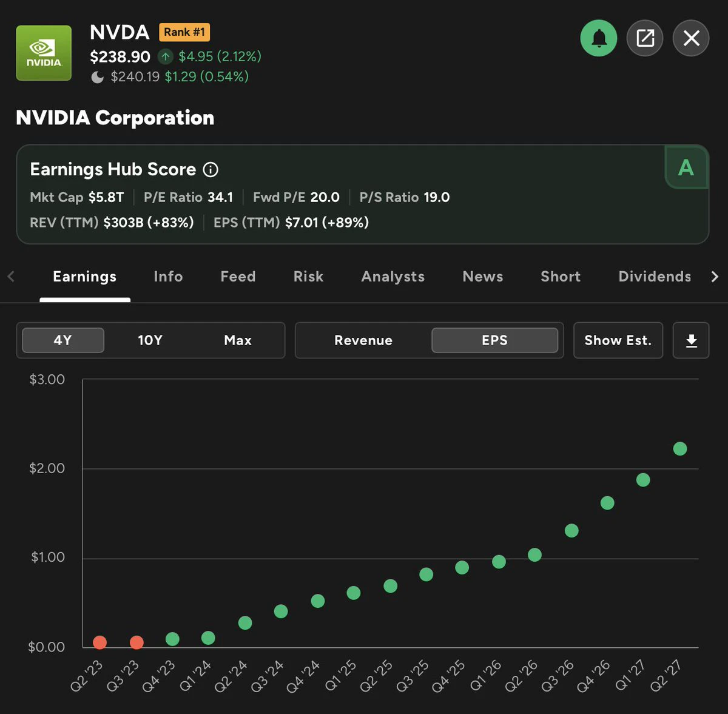Click the after-hours moon icon
Screen dimensions: 728x714
[x=97, y=77]
